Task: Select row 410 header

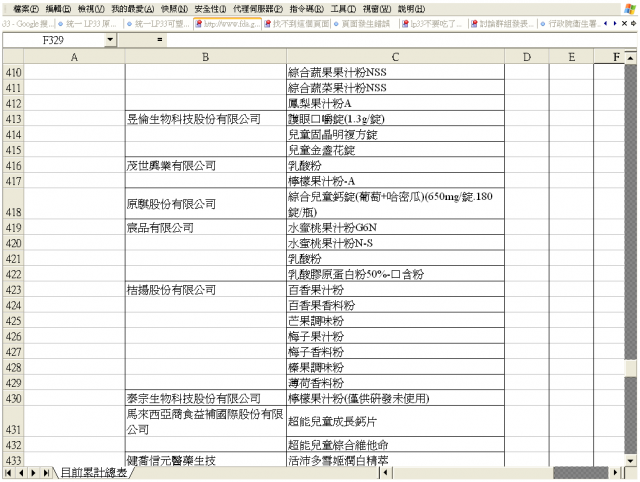Action: [x=13, y=72]
